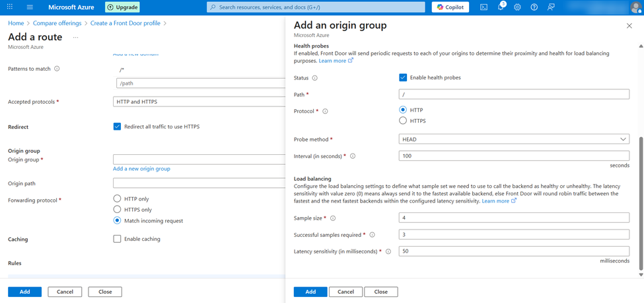Show info for Sample size
The width and height of the screenshot is (644, 303).
coord(333,218)
